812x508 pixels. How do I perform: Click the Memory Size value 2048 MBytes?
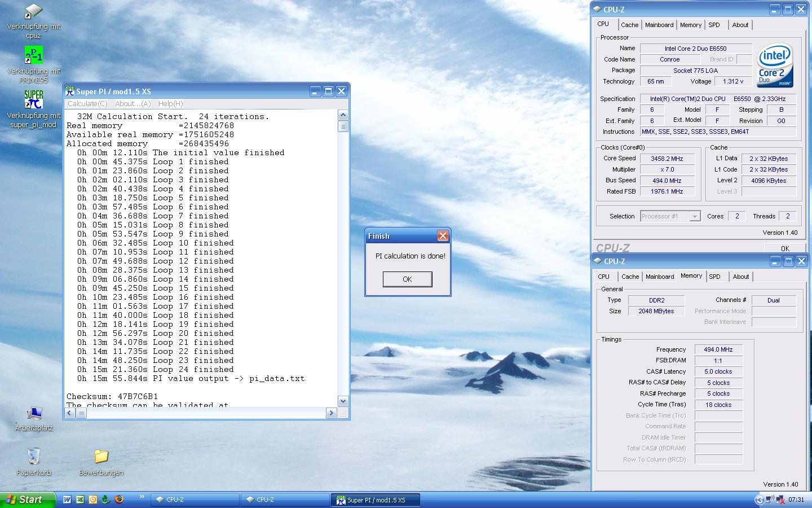click(656, 311)
